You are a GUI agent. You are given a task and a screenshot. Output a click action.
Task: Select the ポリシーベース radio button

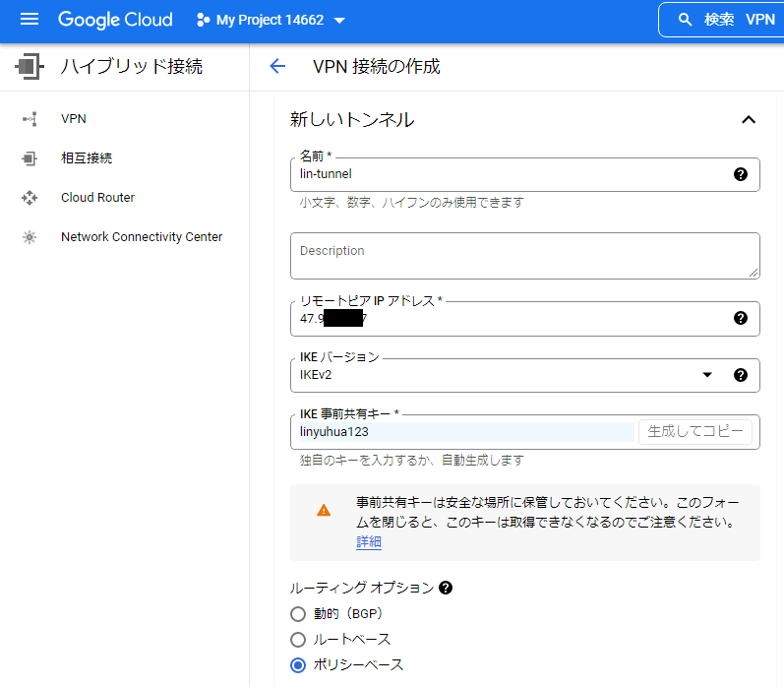pyautogui.click(x=298, y=665)
